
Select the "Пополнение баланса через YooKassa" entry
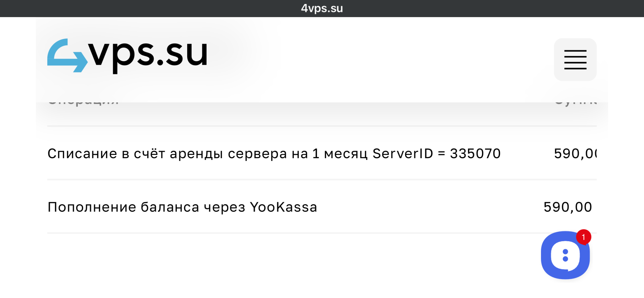[x=182, y=207]
